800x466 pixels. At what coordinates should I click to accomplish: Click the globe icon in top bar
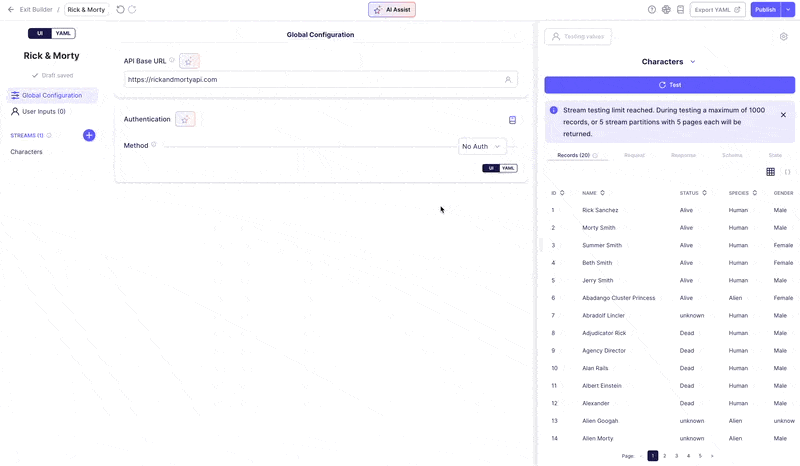(666, 10)
